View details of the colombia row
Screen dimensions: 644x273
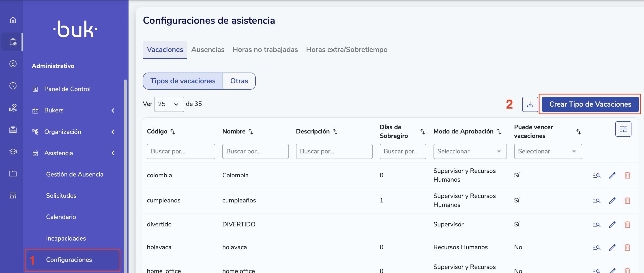[x=597, y=176]
